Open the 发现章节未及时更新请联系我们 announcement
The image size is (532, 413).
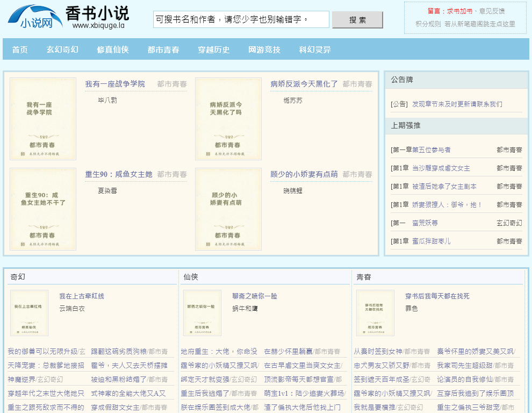pyautogui.click(x=457, y=104)
